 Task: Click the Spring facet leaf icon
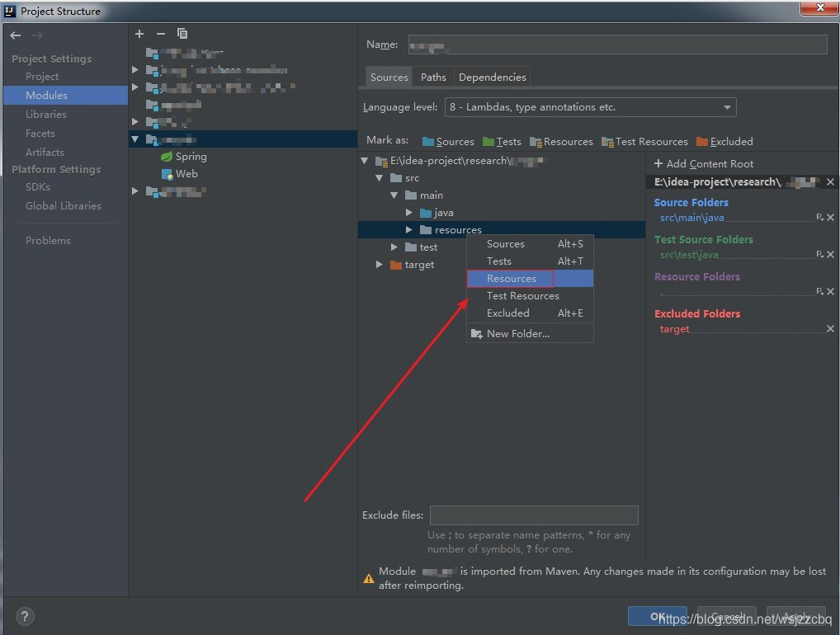167,157
